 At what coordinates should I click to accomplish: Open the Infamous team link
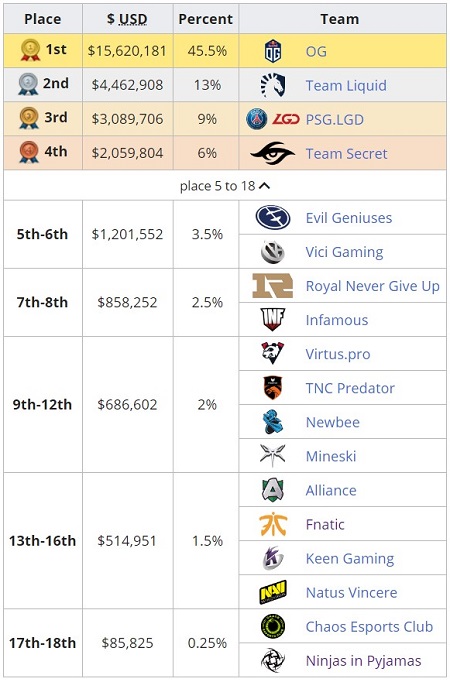[337, 320]
